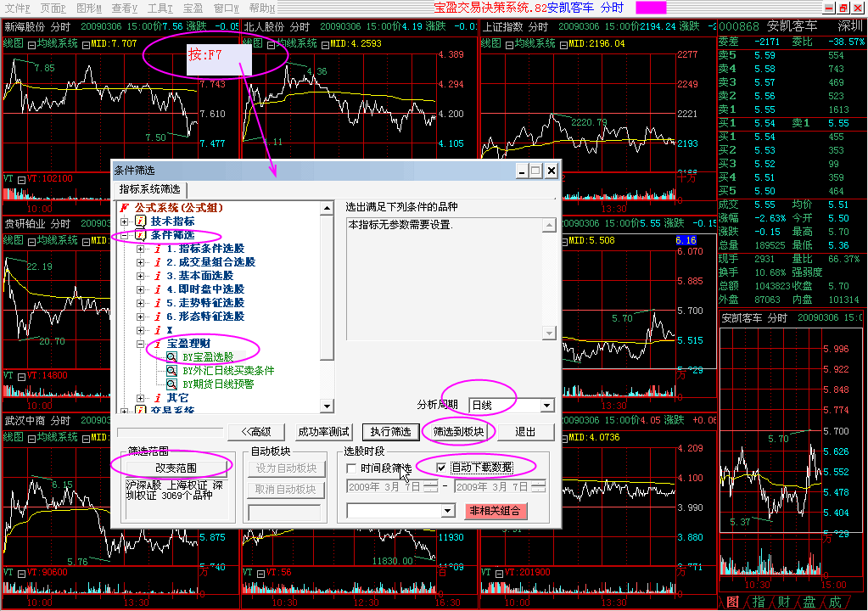Click the box icon before MID:5.508
The width and height of the screenshot is (868, 611).
tap(563, 242)
